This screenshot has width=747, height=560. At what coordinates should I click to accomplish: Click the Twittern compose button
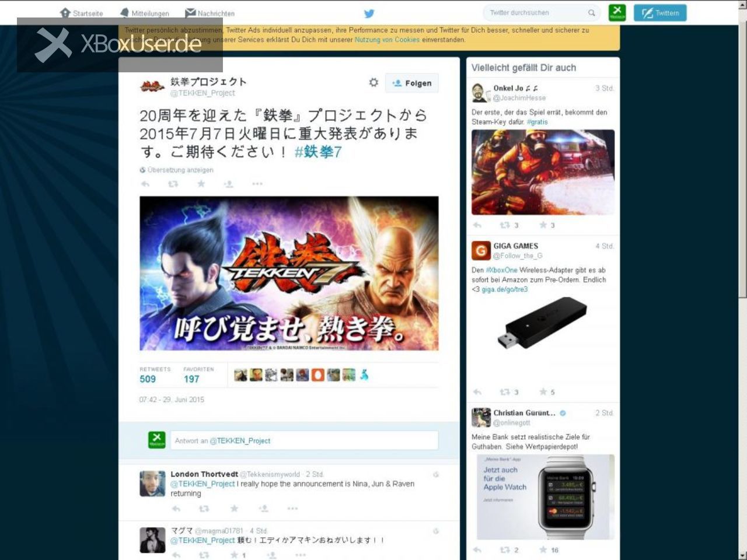point(660,13)
